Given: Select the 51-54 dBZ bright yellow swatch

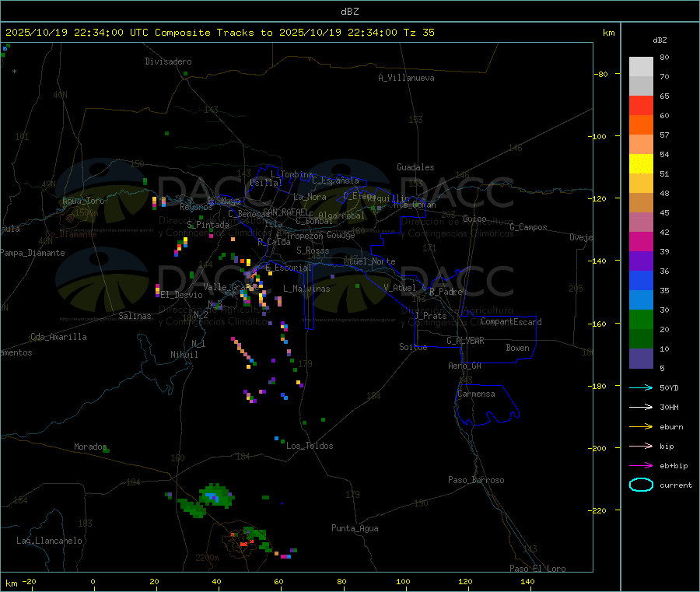Looking at the screenshot, I should tap(641, 164).
